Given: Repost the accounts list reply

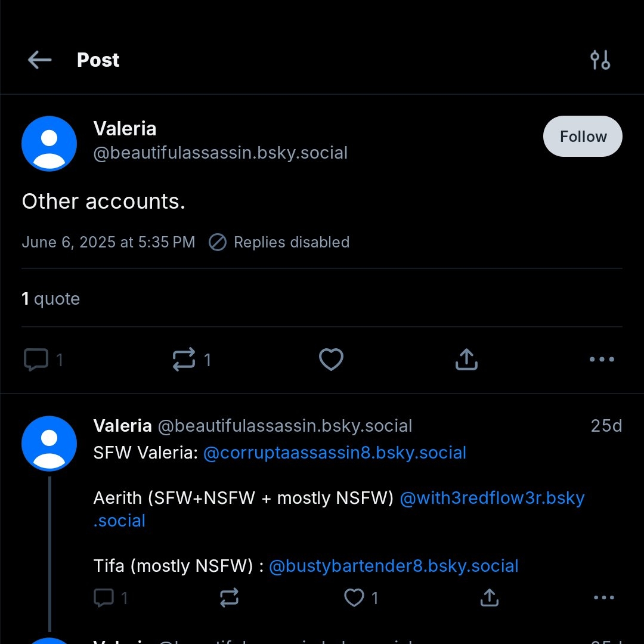Looking at the screenshot, I should [229, 597].
